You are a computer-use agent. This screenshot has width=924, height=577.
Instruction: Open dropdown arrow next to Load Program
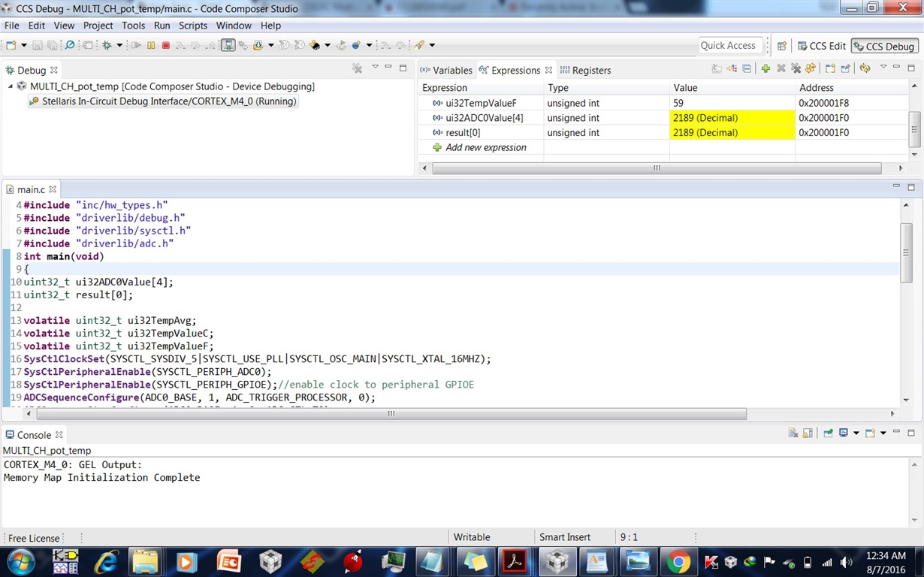[x=270, y=45]
